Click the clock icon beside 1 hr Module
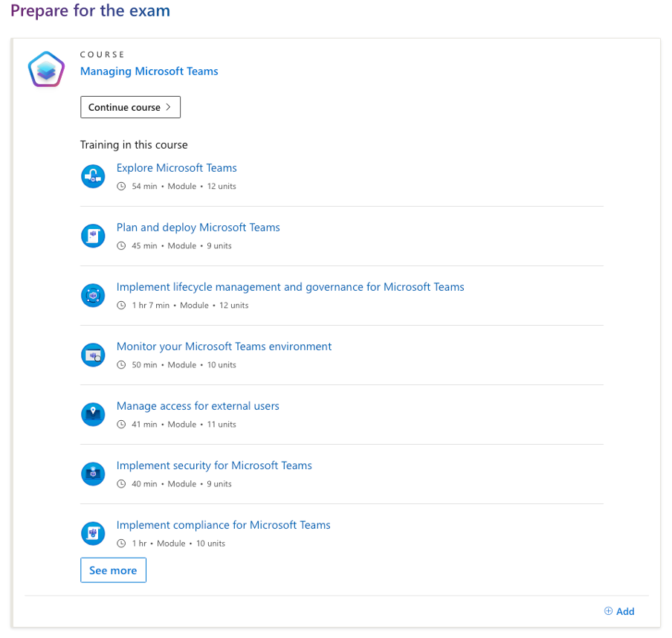This screenshot has width=672, height=638. 122,544
